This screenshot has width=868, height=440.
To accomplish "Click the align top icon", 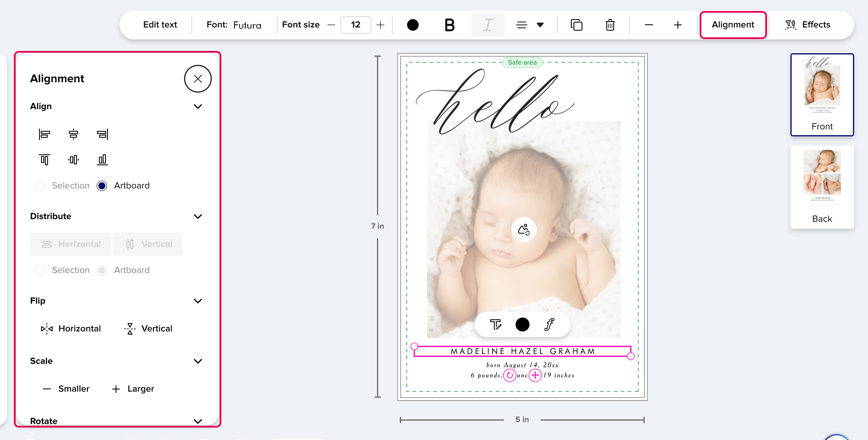I will coord(45,159).
